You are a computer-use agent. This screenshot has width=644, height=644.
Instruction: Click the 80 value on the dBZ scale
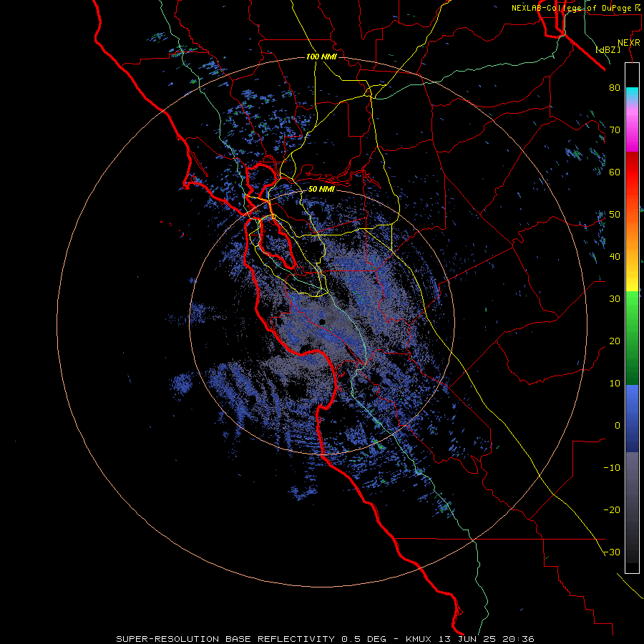click(x=615, y=88)
